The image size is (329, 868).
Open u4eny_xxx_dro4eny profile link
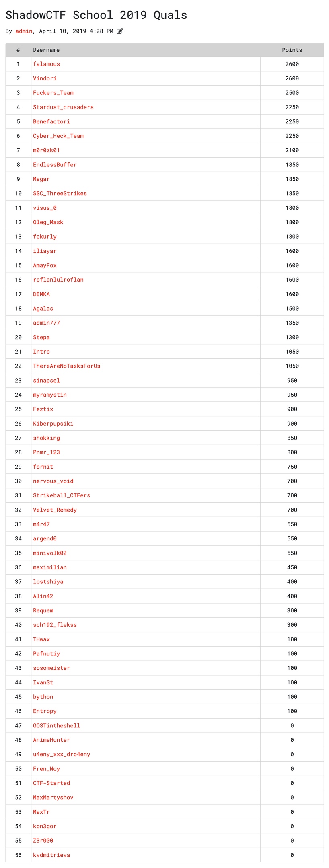coord(62,754)
